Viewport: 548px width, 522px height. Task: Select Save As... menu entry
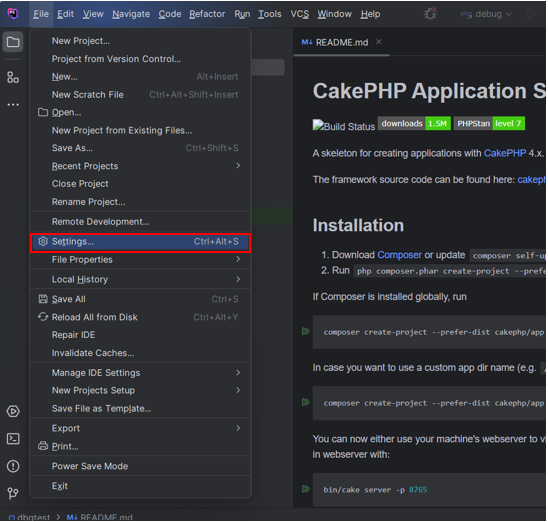pos(140,148)
